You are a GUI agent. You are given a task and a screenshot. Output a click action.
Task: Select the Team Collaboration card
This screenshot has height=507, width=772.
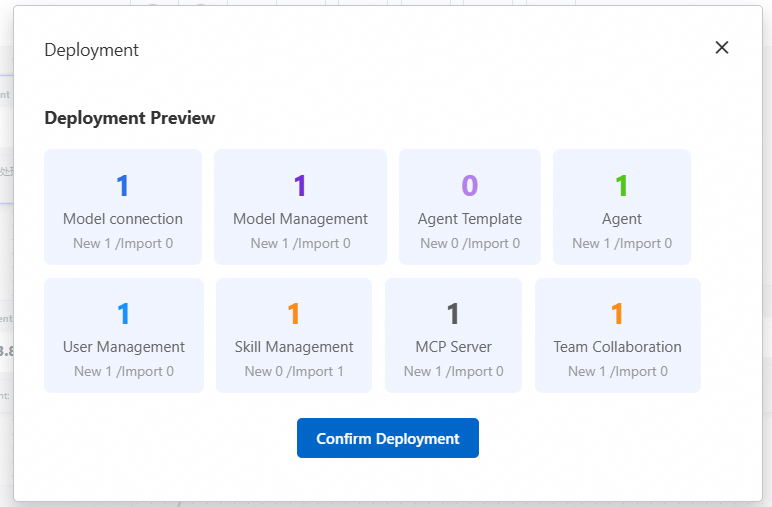618,335
